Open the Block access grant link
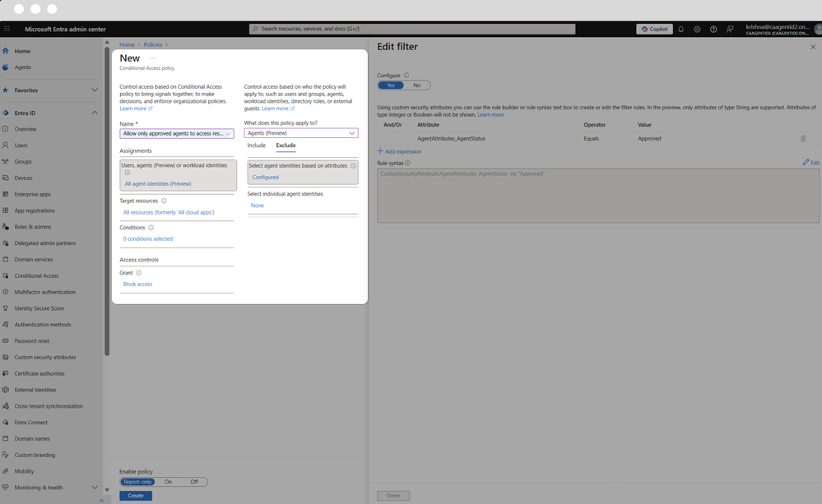The height and width of the screenshot is (504, 822). (137, 284)
